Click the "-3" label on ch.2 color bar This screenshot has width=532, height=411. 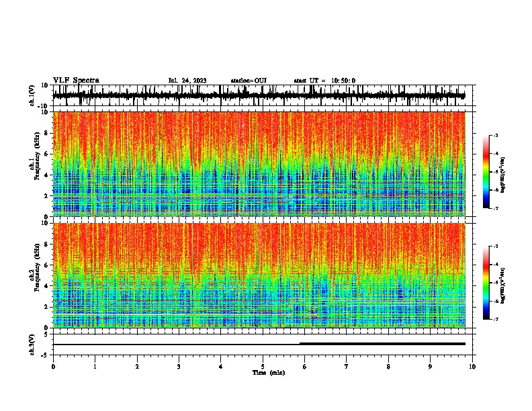tap(495, 246)
